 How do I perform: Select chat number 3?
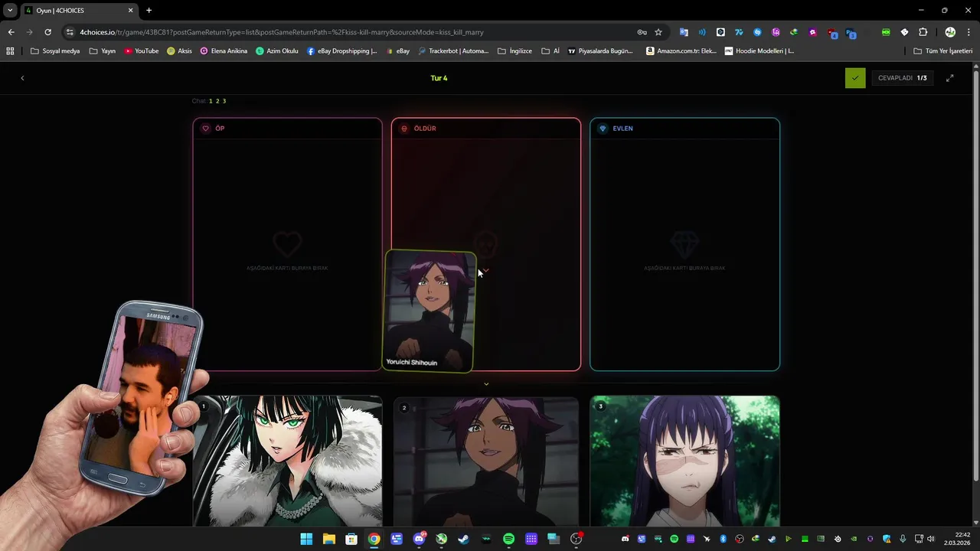224,101
